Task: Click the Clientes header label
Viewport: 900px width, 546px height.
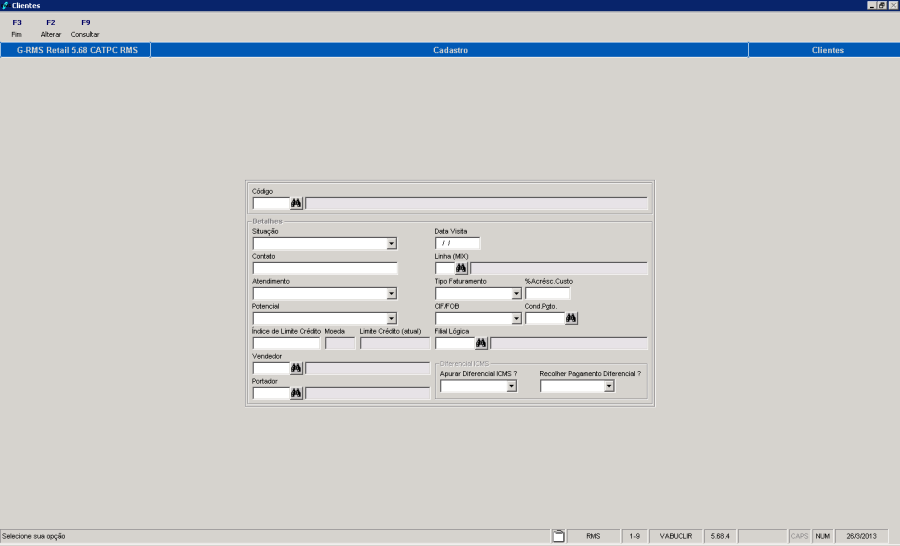Action: pyautogui.click(x=828, y=50)
